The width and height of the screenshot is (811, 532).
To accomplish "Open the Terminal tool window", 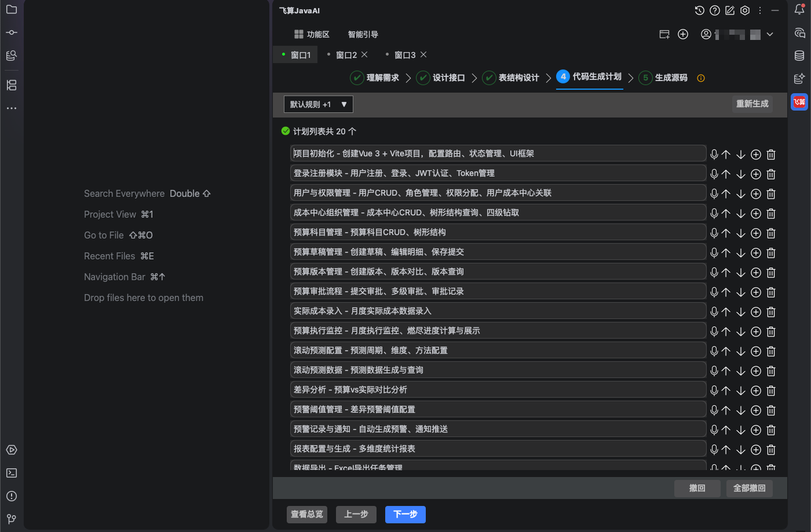I will point(11,473).
